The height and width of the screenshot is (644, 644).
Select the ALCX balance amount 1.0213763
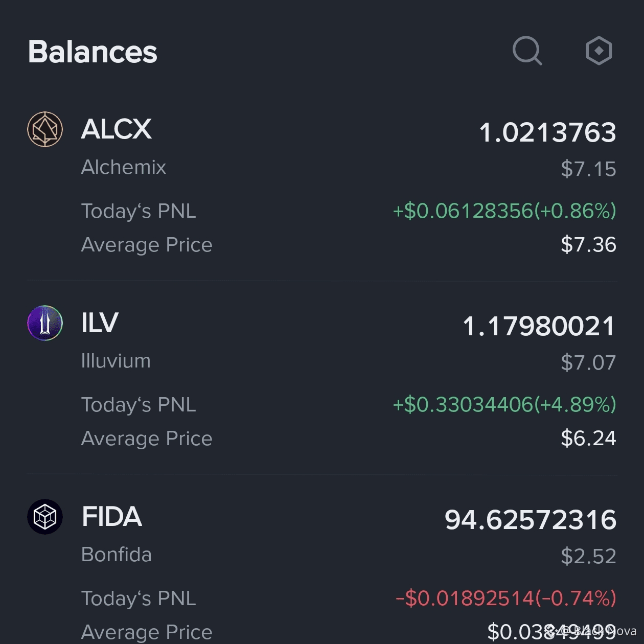click(x=549, y=131)
